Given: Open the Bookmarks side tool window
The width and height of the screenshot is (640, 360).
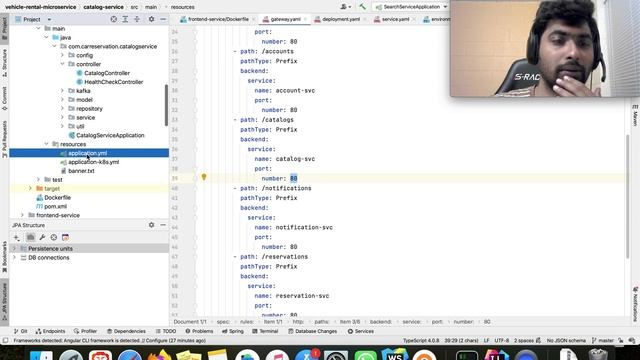Looking at the screenshot, I should [4, 257].
